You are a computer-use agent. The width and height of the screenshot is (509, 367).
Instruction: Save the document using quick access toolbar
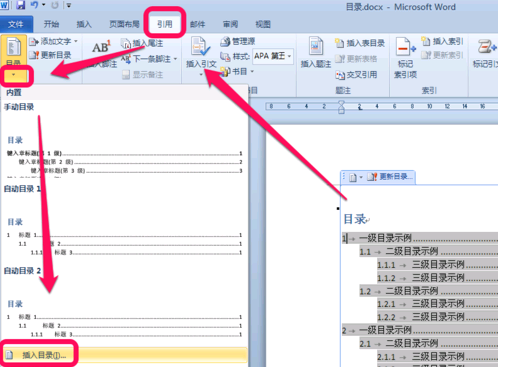coord(20,5)
